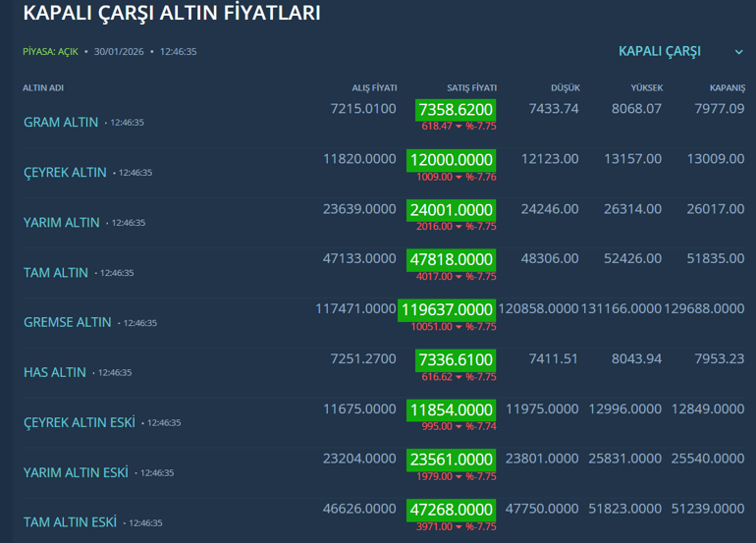Screen dimensions: 756x543
Task: Open the ÇEYREK ALTIN link
Action: 65,173
